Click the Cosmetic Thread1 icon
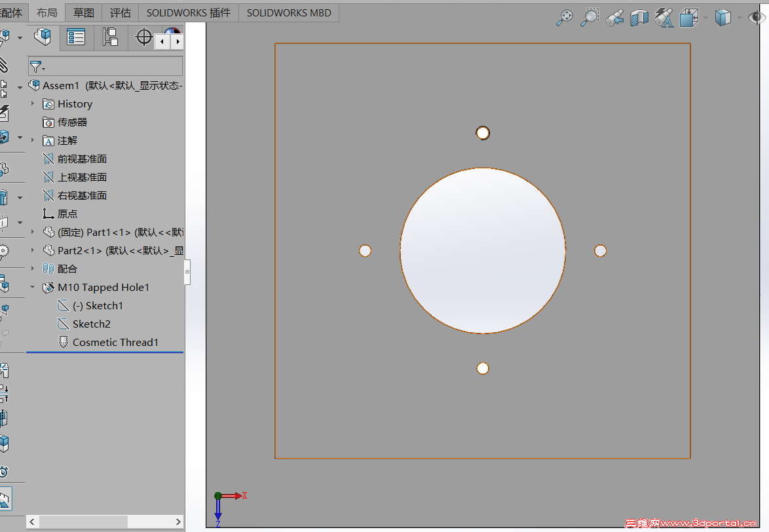 (64, 342)
